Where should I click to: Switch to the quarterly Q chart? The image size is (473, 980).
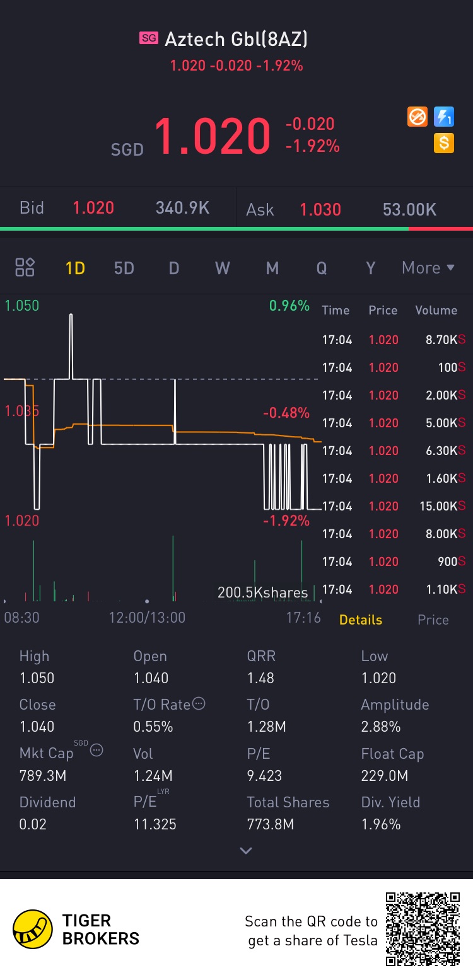click(x=322, y=268)
